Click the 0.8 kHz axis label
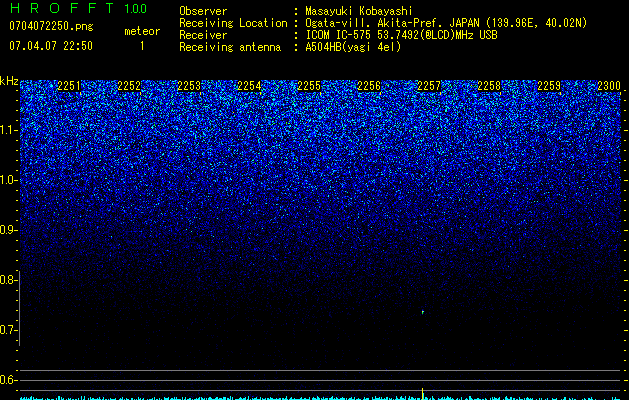629x400 pixels. point(8,280)
